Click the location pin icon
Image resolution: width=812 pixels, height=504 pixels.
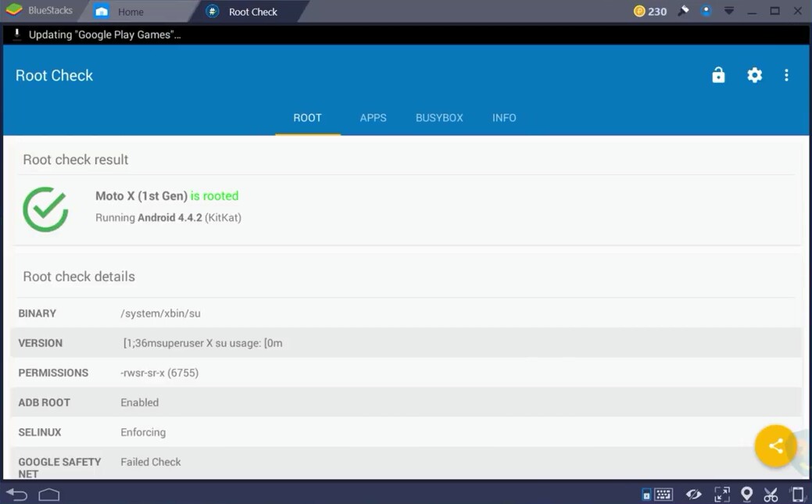[746, 494]
